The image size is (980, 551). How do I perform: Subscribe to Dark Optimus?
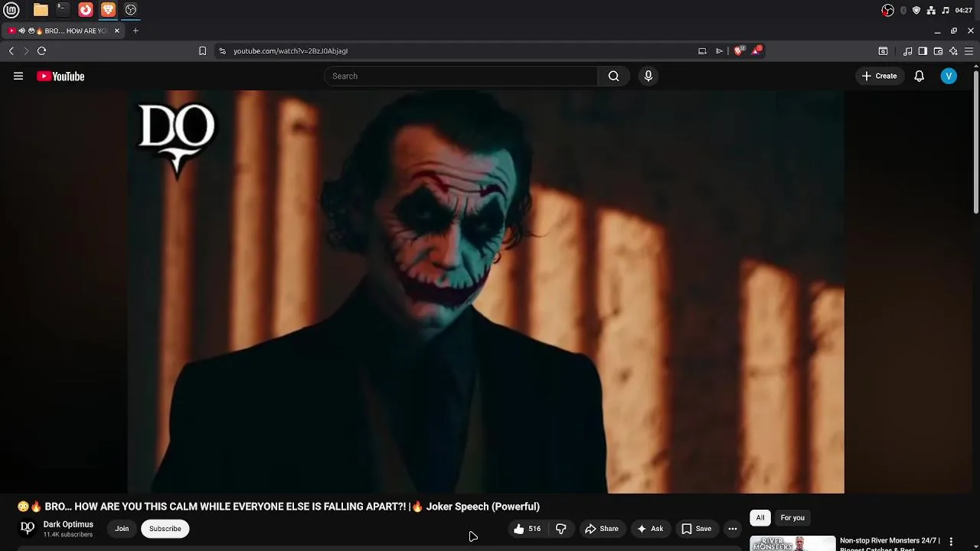point(165,529)
